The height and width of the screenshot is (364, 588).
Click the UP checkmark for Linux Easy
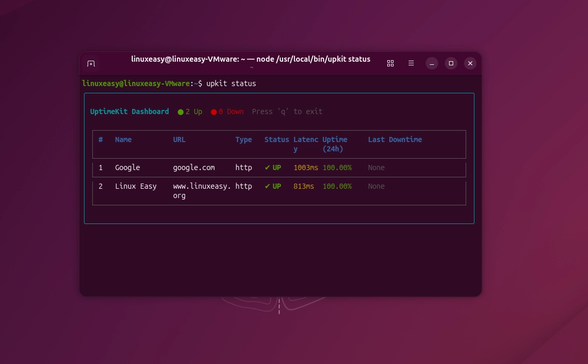coord(273,186)
